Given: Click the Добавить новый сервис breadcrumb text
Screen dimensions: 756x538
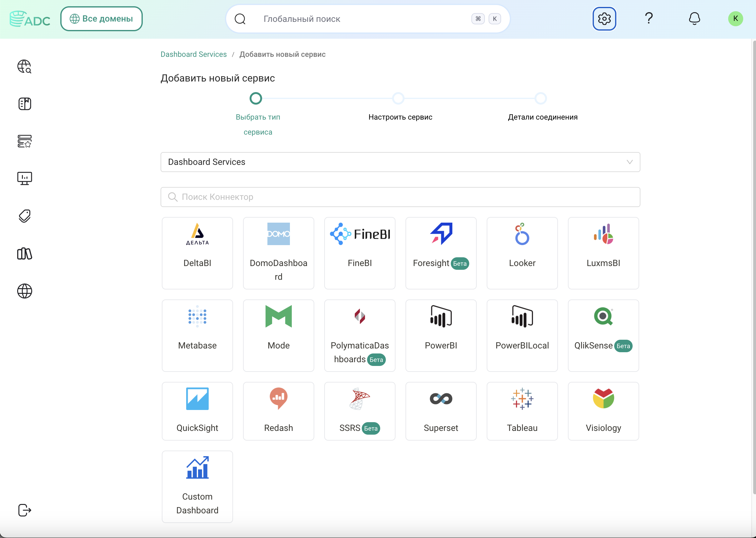Looking at the screenshot, I should [282, 54].
